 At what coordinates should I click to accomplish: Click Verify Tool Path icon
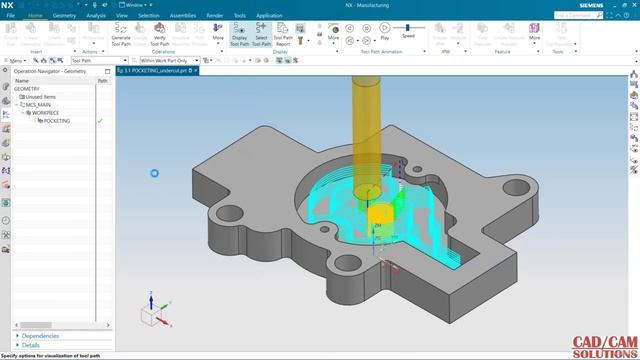click(x=160, y=34)
